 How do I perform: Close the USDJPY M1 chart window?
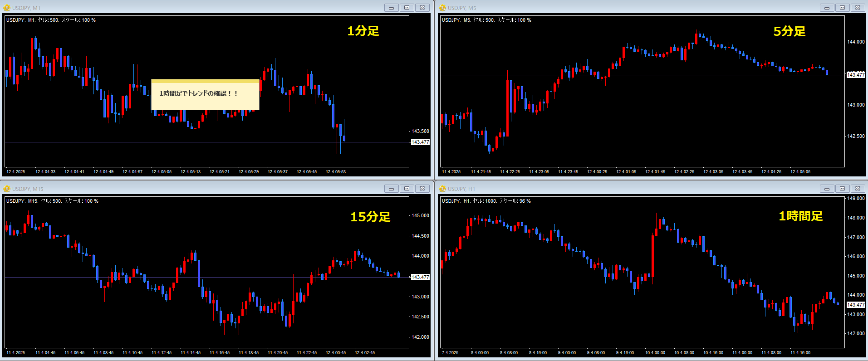422,8
